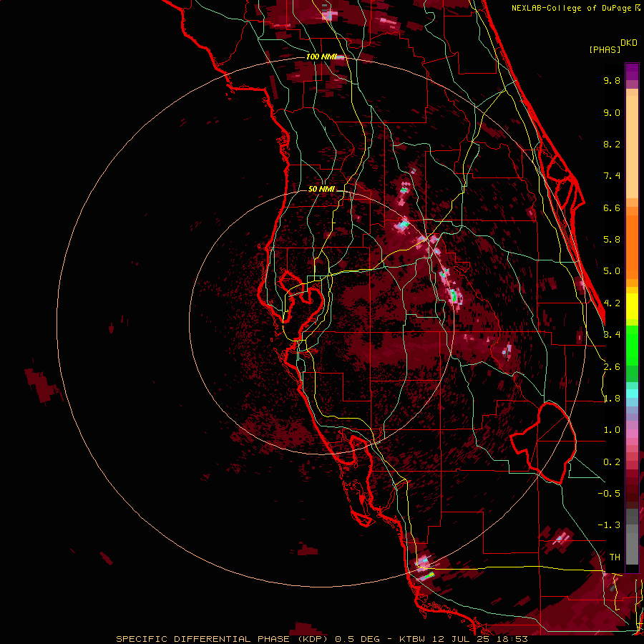Image resolution: width=644 pixels, height=644 pixels.
Task: Click the DKD [PHAS] units label
Action: click(x=613, y=46)
